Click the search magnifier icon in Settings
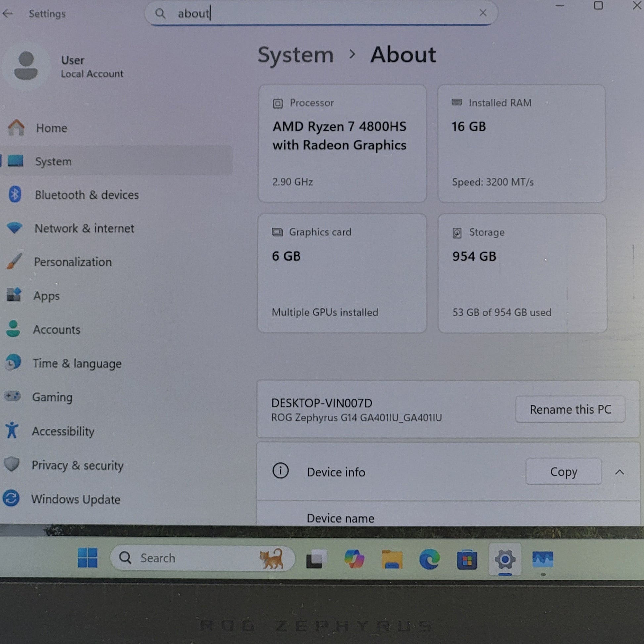This screenshot has height=644, width=644. (x=160, y=13)
